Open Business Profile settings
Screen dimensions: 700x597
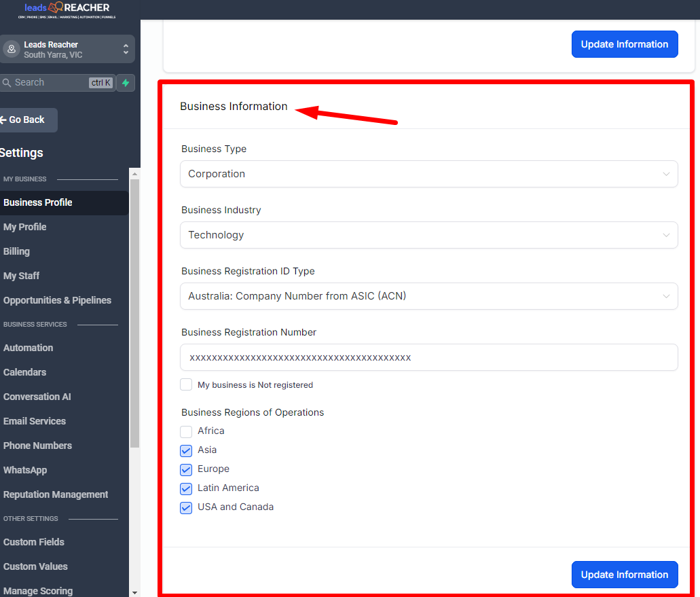63,202
